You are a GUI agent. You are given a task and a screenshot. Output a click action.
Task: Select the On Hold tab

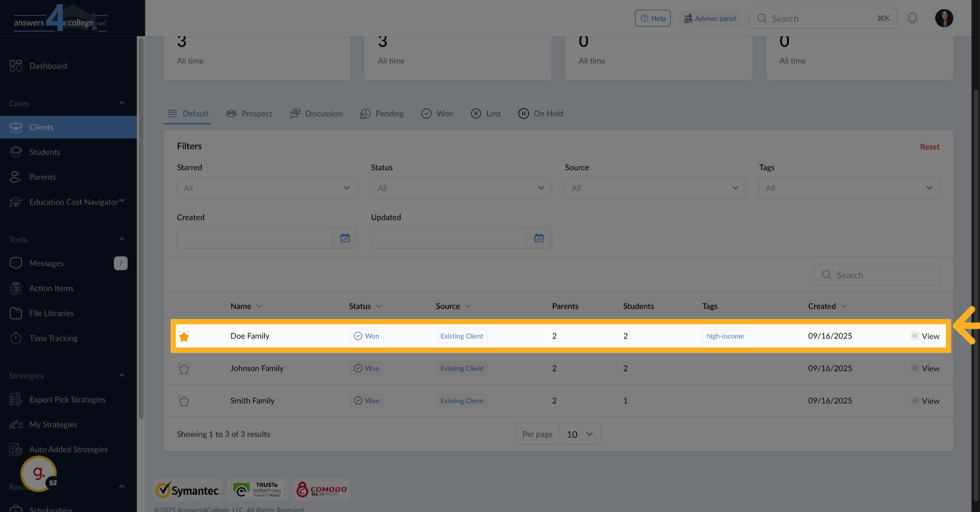point(541,113)
